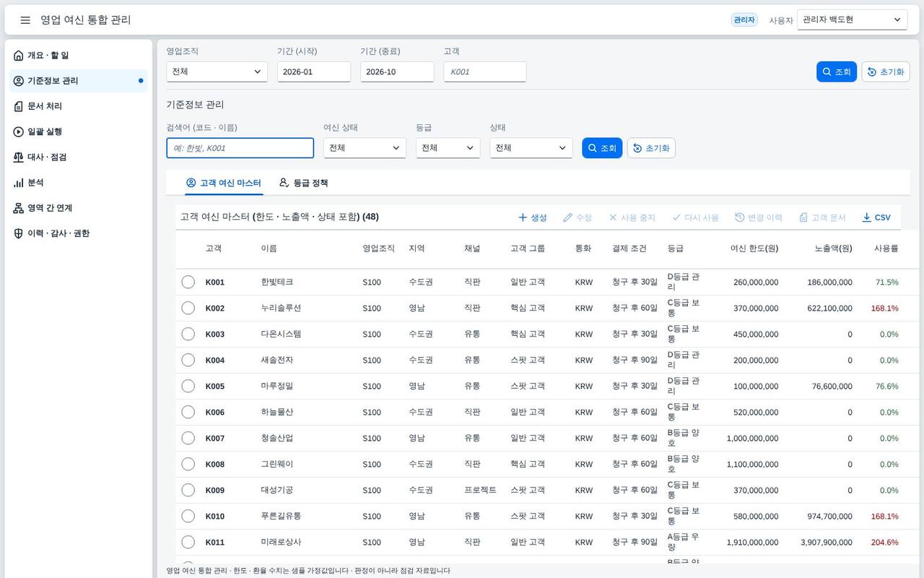
Task: Open the 등급 filter dropdown
Action: click(x=448, y=147)
